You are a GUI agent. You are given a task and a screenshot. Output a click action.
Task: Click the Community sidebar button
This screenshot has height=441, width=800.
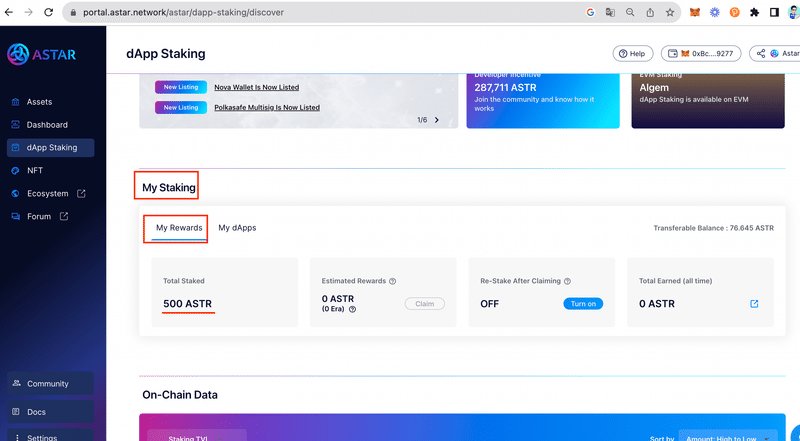click(50, 383)
